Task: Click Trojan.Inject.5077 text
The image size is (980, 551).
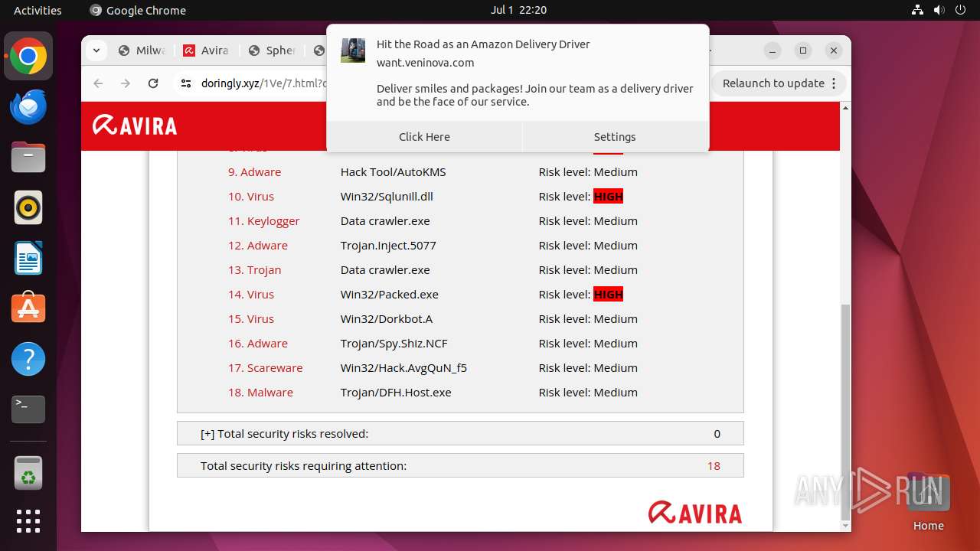Action: (x=388, y=246)
